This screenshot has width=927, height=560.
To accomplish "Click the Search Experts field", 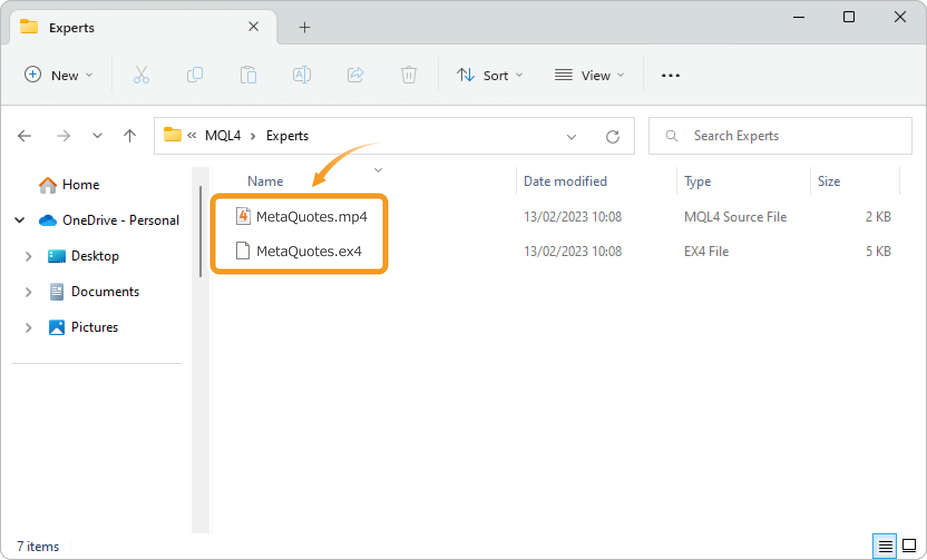I will (780, 136).
